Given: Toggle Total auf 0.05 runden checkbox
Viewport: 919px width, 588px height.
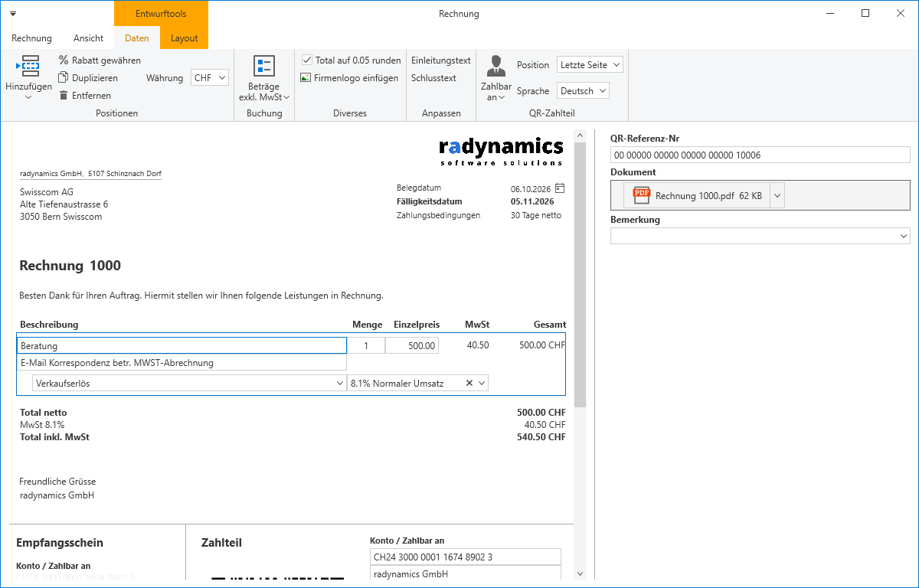Looking at the screenshot, I should point(307,60).
